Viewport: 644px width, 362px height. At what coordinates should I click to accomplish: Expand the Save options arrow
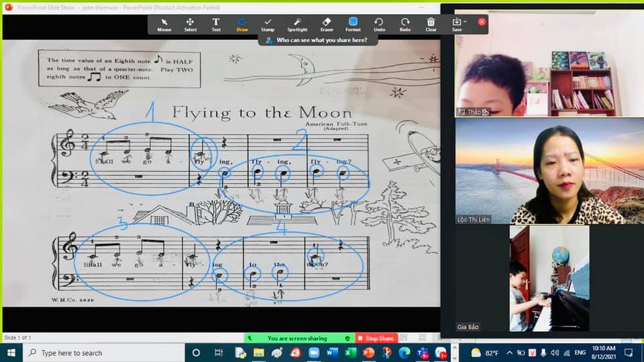click(x=465, y=21)
